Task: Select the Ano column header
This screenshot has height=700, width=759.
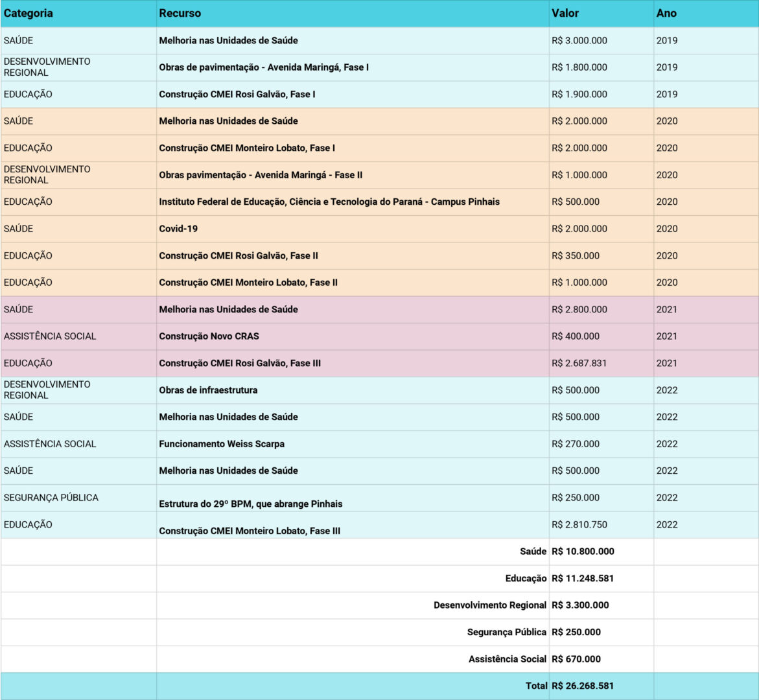Action: (666, 13)
